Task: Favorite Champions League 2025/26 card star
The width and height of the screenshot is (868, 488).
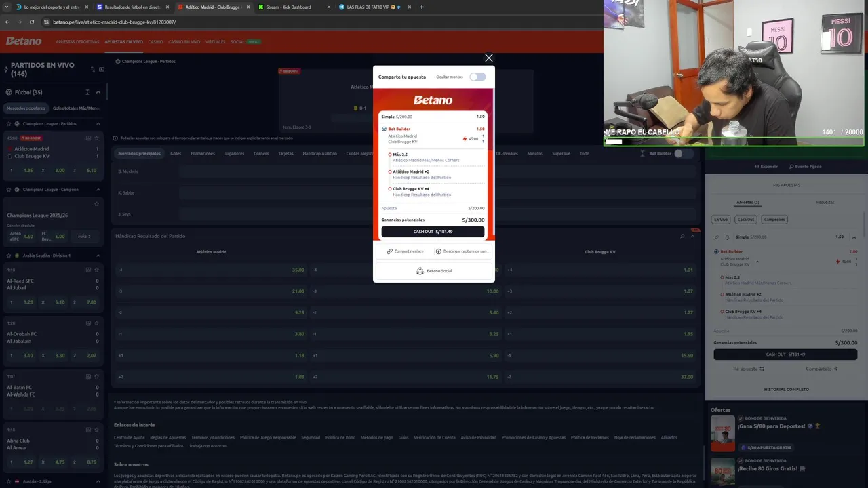Action: tap(97, 204)
